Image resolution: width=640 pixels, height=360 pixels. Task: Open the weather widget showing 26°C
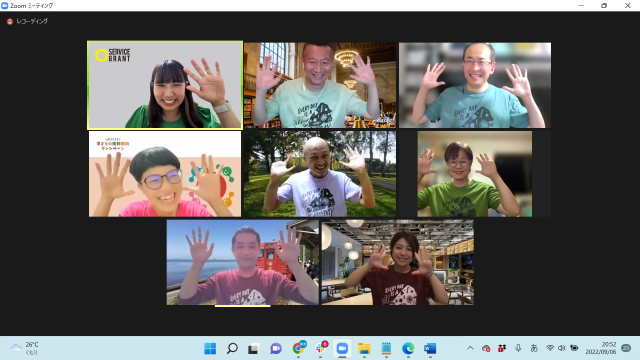pyautogui.click(x=24, y=348)
